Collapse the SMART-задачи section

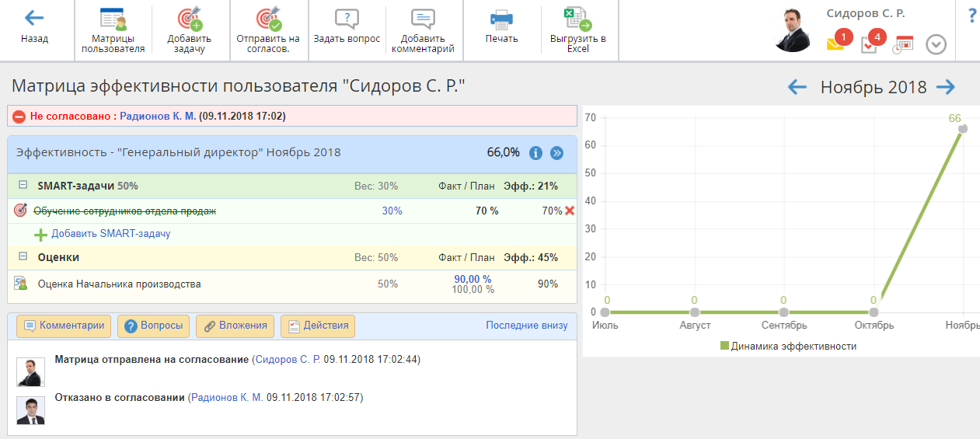[23, 186]
